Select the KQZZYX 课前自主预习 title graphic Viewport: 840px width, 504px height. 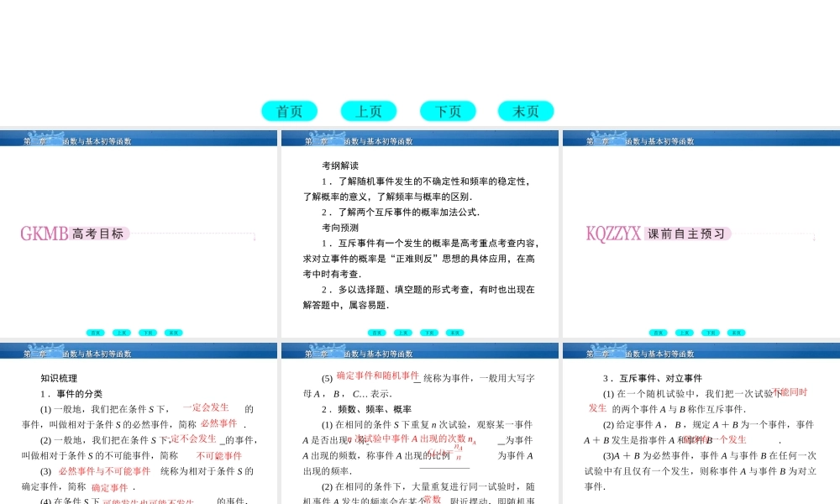click(x=659, y=234)
